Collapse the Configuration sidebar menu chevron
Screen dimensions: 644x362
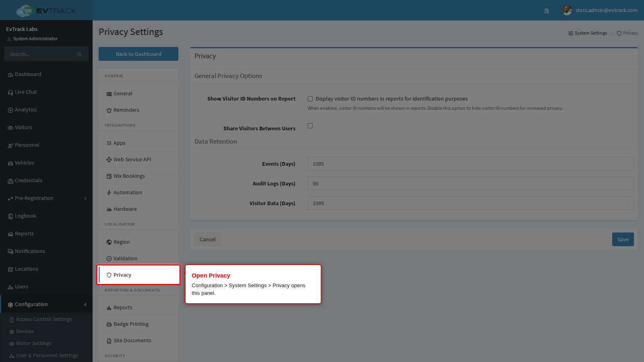click(85, 304)
